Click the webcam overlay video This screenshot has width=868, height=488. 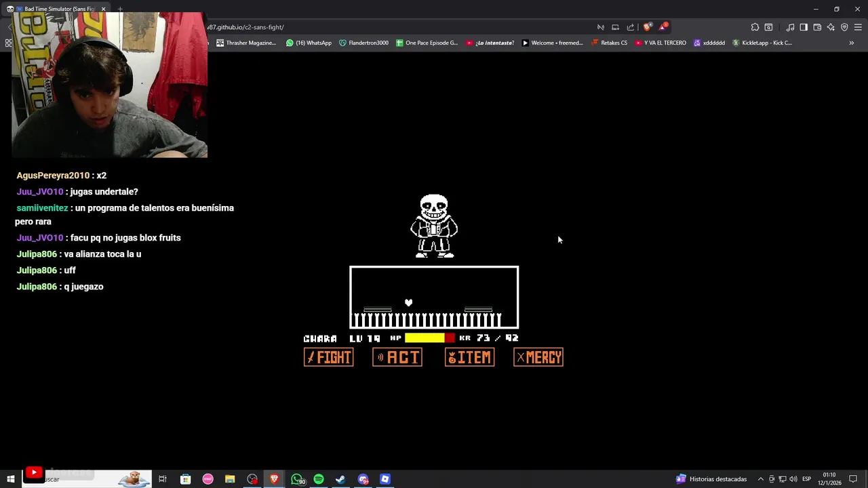(109, 85)
